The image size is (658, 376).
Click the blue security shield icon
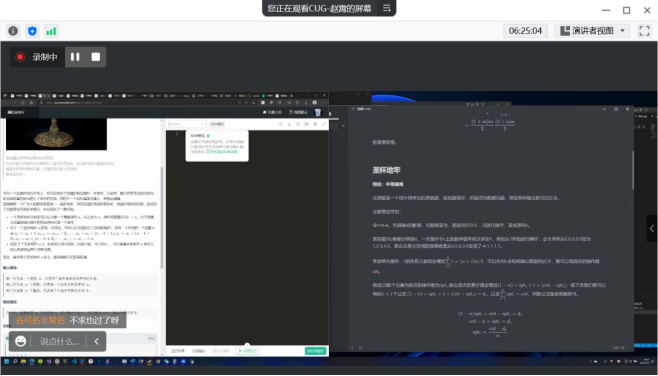tap(32, 31)
